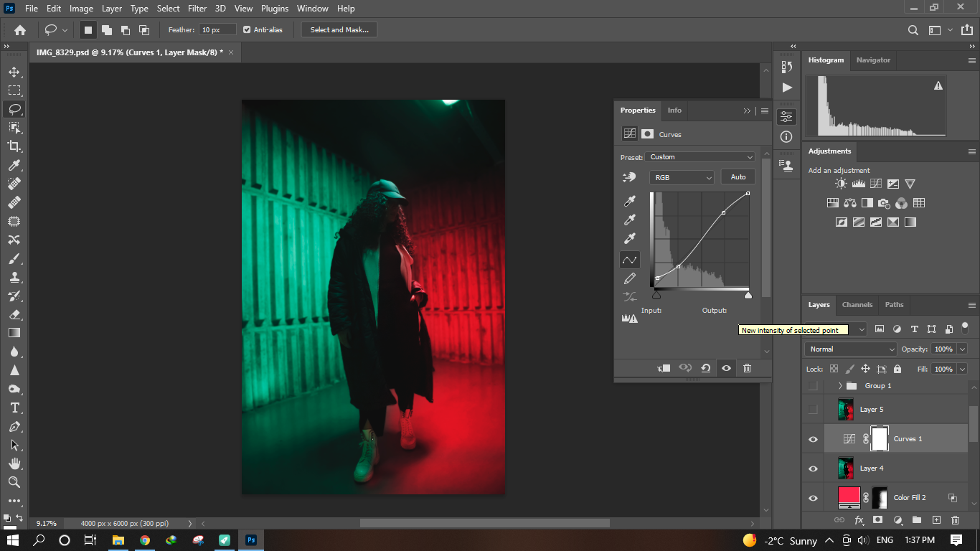Show the Group 1 layer
This screenshot has width=980, height=551.
(x=813, y=386)
